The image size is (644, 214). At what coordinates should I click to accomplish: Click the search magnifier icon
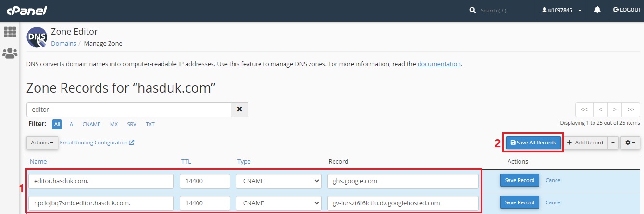tap(472, 10)
